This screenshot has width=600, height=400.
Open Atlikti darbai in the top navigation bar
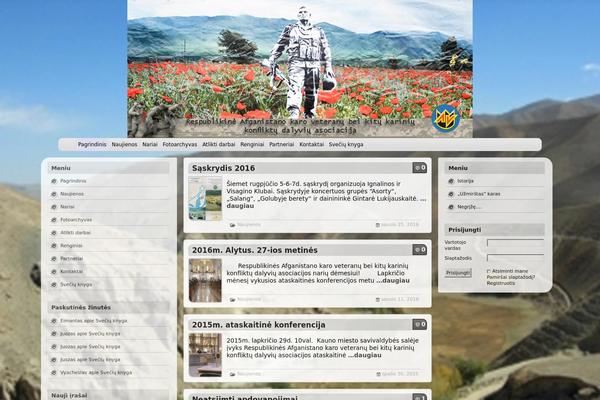(218, 144)
